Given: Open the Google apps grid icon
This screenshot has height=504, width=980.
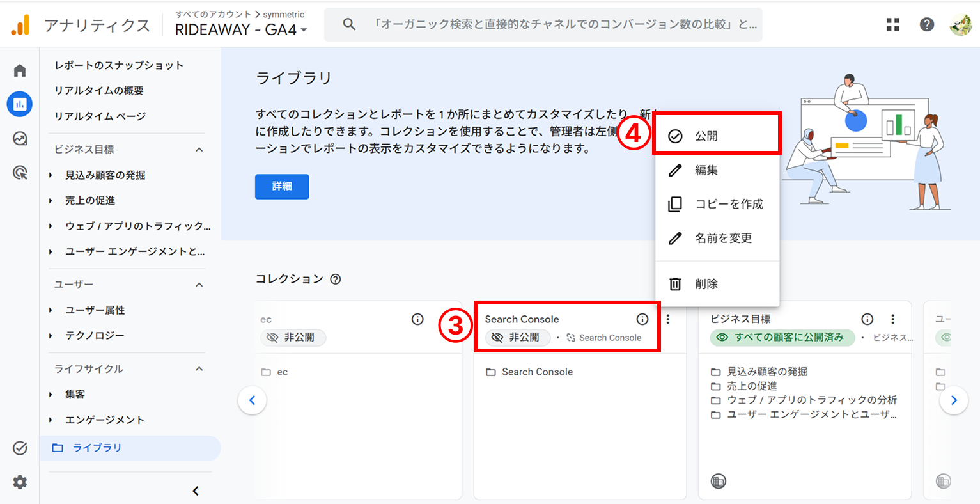Looking at the screenshot, I should [x=893, y=24].
